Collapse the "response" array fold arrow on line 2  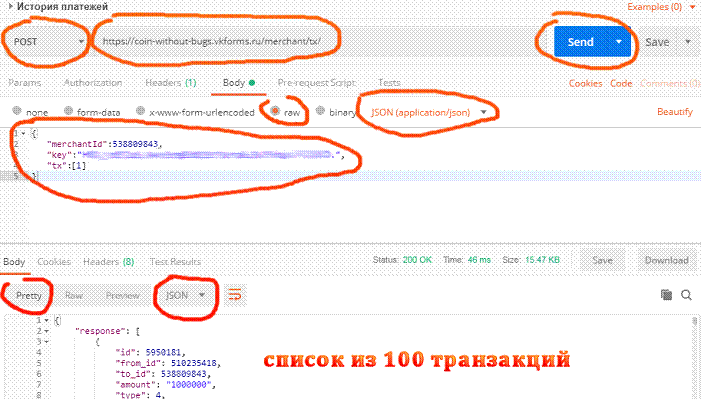coord(46,331)
